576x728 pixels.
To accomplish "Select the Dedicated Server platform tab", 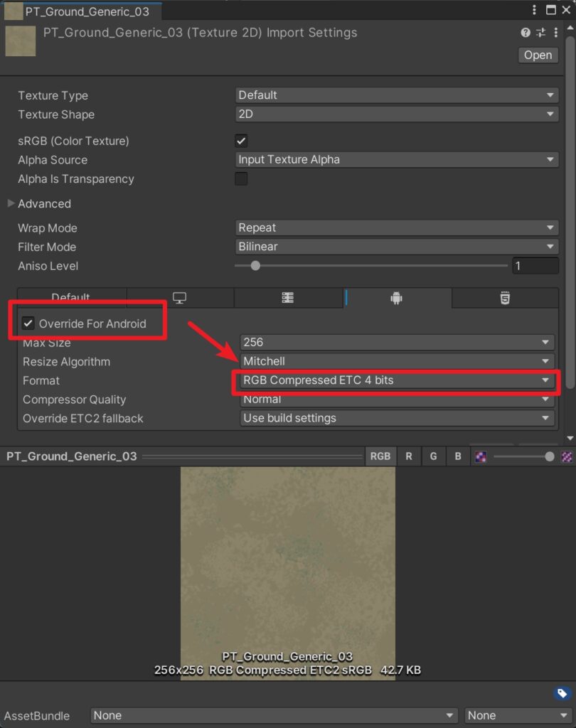I will (288, 299).
